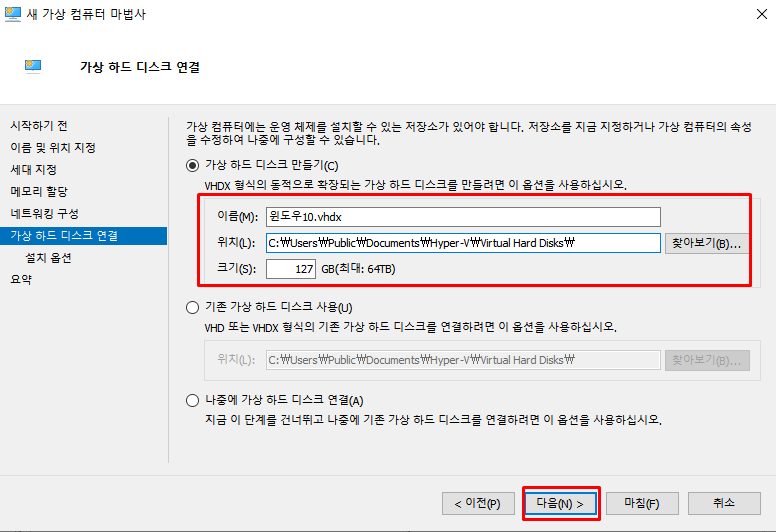Viewport: 776px width, 532px height.
Task: Click 찾아보기 next to new disk location
Action: click(707, 243)
